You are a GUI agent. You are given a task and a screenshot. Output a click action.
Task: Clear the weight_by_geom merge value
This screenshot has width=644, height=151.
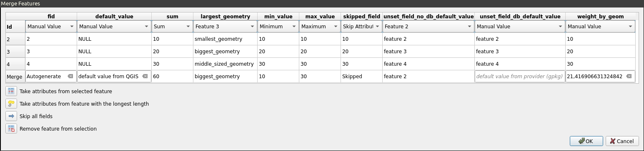629,77
